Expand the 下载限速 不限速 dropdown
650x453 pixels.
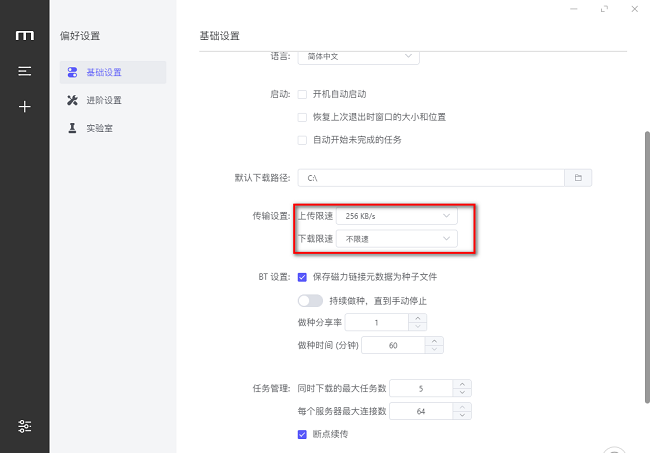(x=397, y=239)
